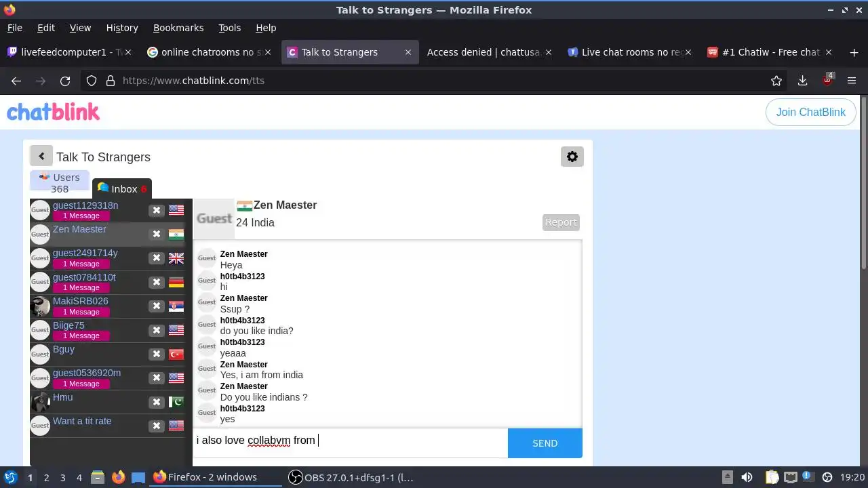This screenshot has width=868, height=488.
Task: Open File menu
Action: (15, 28)
